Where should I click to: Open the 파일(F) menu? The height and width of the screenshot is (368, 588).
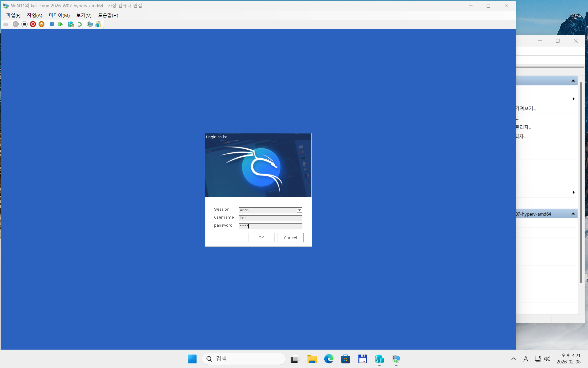[x=13, y=15]
